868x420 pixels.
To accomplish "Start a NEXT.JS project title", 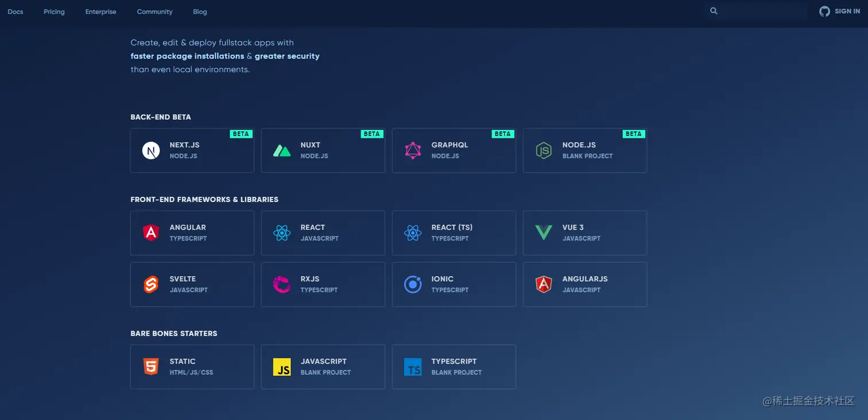I will [x=184, y=145].
